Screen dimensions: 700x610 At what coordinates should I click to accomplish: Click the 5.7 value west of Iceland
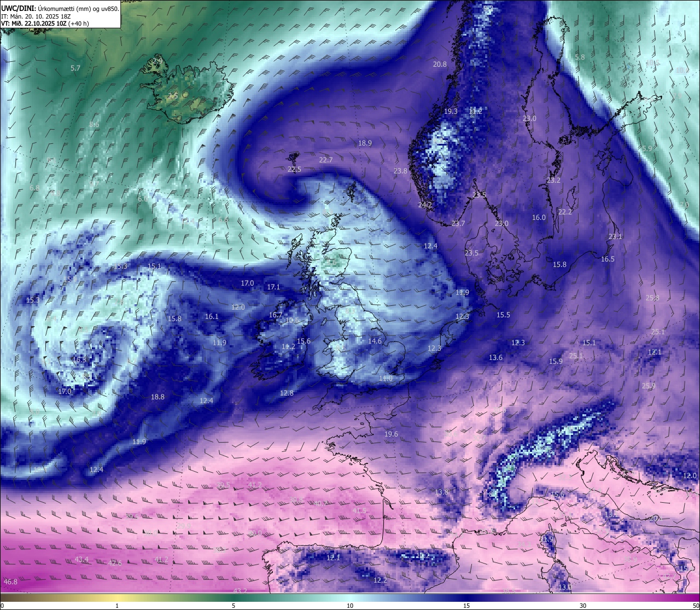[75, 68]
